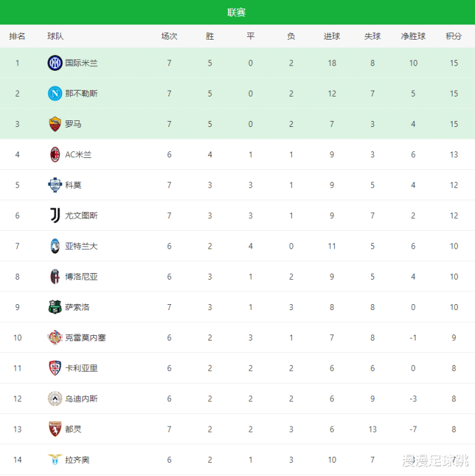Screen dimensions: 475x476
Task: Open the 克雷莫内塞 team name link
Action: [85, 338]
